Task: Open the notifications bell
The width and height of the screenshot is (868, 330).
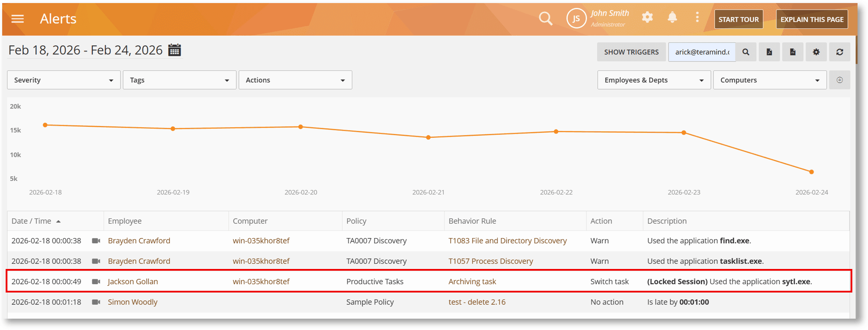Action: click(x=672, y=17)
